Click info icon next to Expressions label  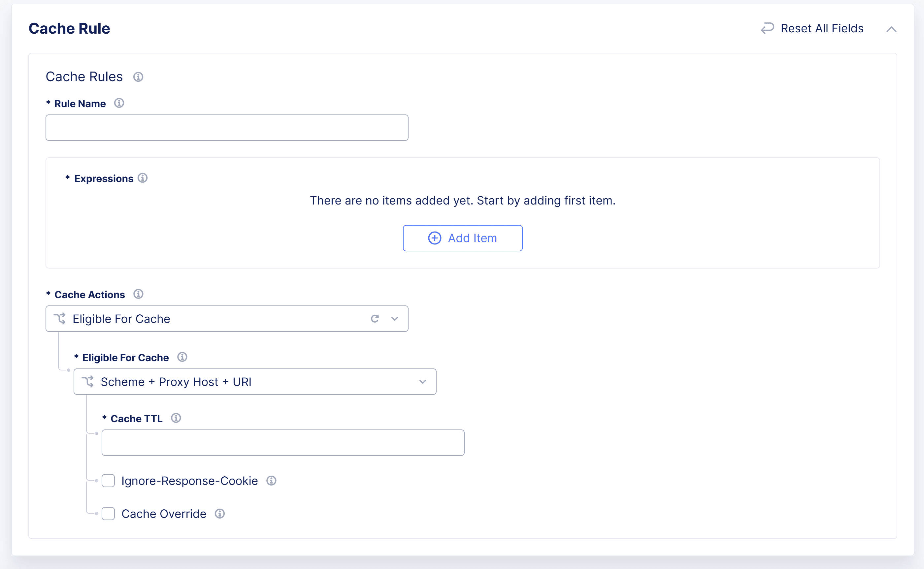[142, 178]
